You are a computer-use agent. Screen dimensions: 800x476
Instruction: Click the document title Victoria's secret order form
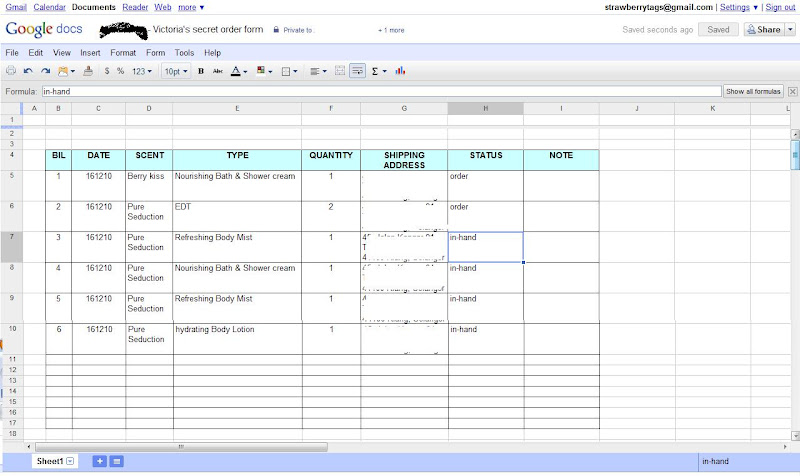tap(208, 29)
